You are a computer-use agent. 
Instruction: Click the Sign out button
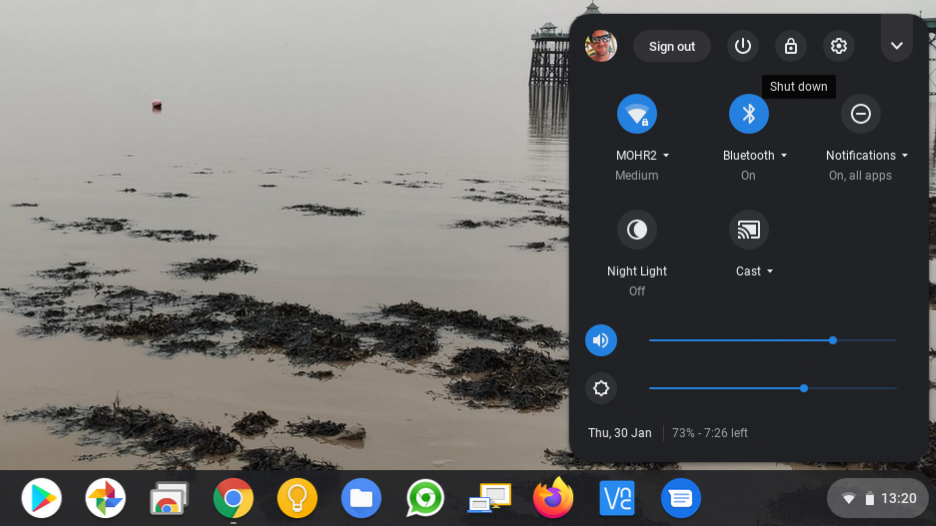pos(672,46)
